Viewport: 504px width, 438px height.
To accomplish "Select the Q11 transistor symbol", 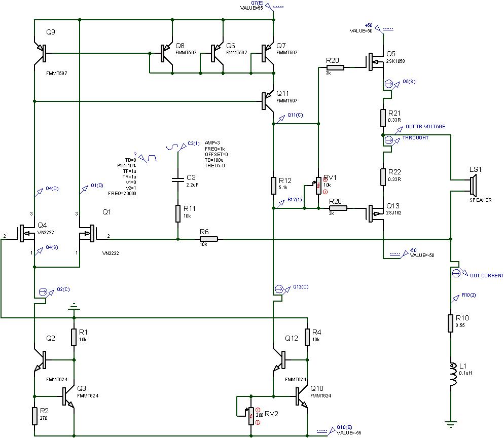I will (267, 101).
